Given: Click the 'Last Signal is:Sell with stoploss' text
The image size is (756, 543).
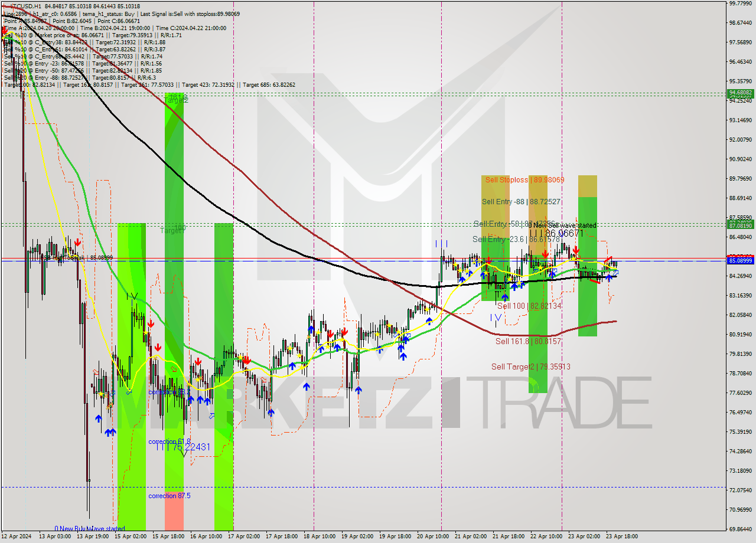Looking at the screenshot, I should tap(177, 14).
